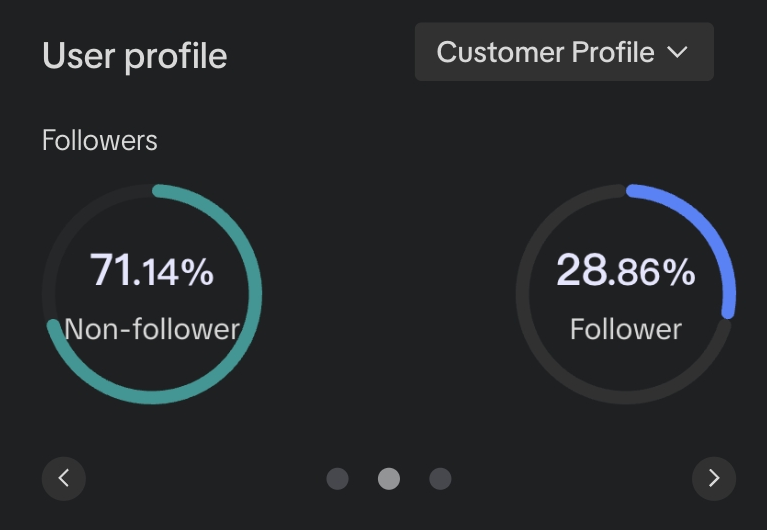Image resolution: width=767 pixels, height=530 pixels.
Task: Click the gray unfilled Non-follower ring gap
Action: 75,220
